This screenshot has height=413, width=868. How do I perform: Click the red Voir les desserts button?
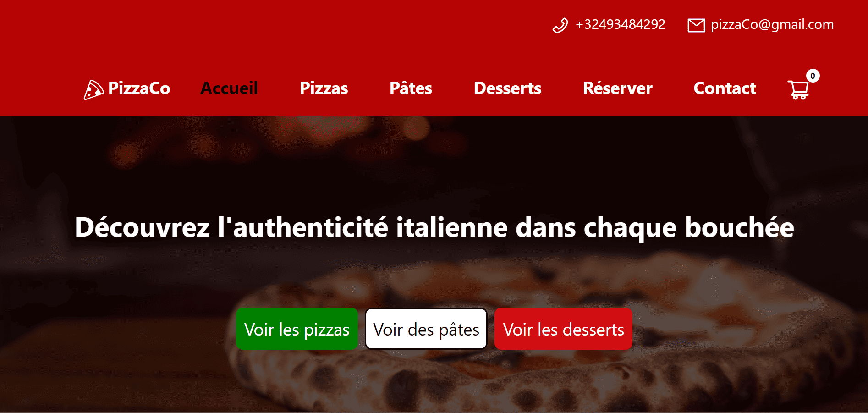[563, 329]
